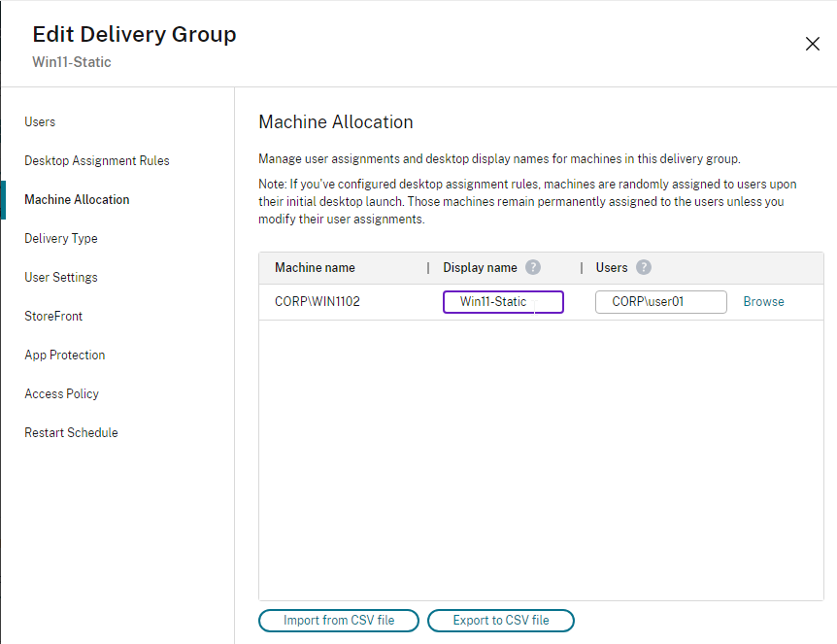Open the App Protection page

(x=65, y=356)
